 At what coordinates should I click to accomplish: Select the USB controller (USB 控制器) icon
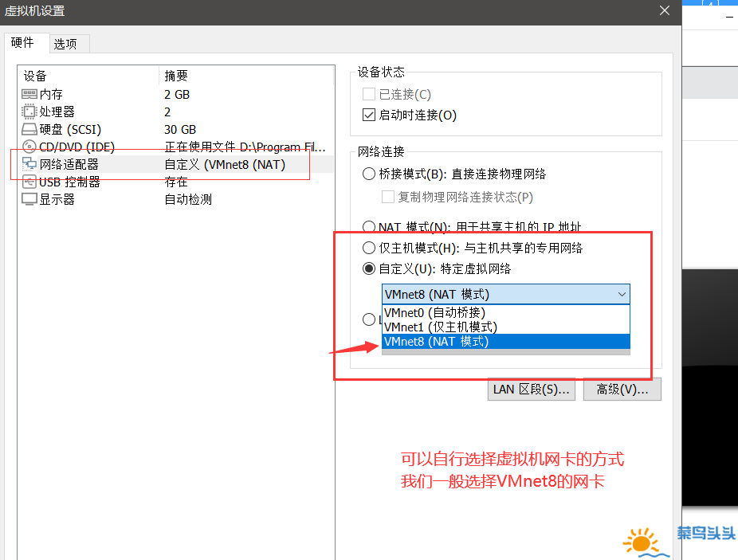(29, 182)
